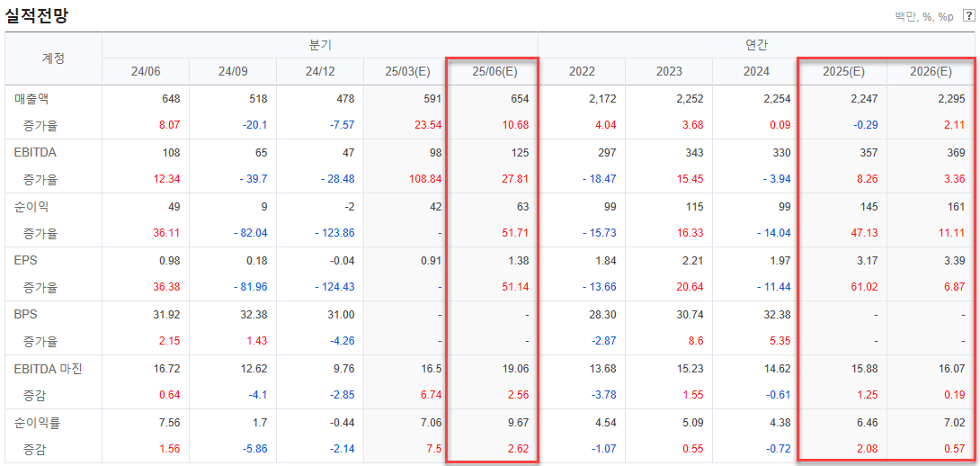Viewport: 980px width, 466px height.
Task: Select the EBITDA 마진 row label
Action: point(49,369)
